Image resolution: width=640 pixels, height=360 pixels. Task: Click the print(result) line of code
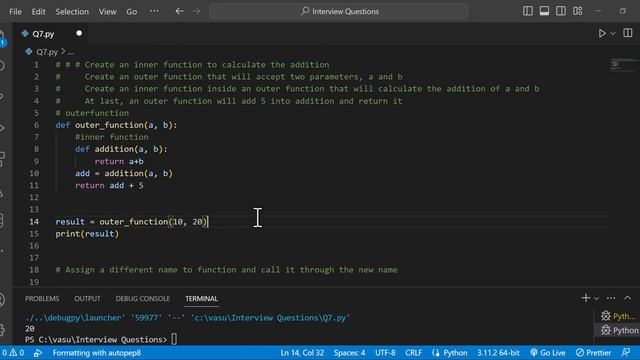87,233
